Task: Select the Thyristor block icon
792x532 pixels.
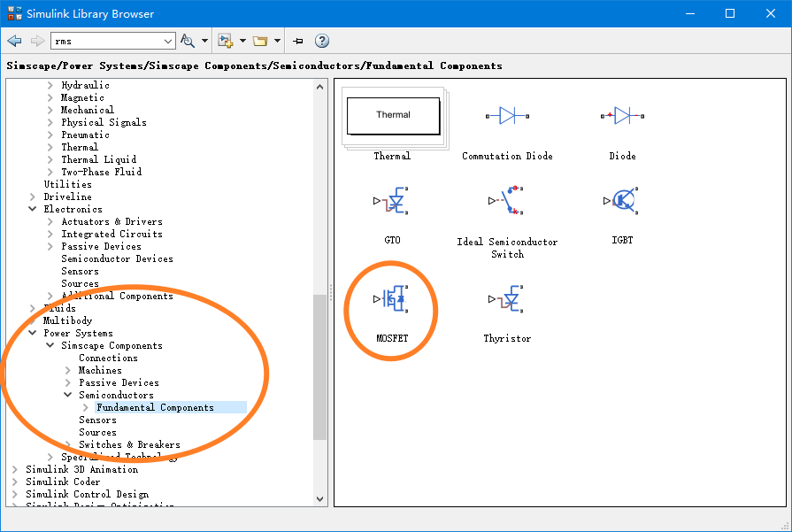Action: click(x=507, y=299)
